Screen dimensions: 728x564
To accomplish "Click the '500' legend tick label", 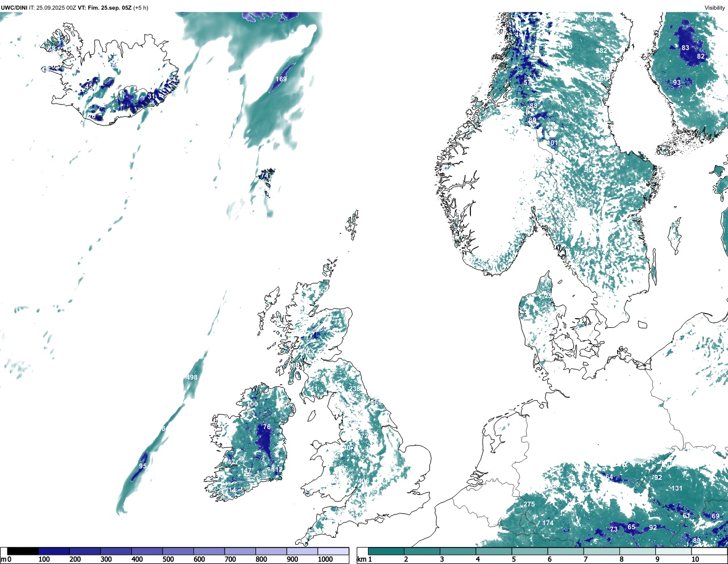I will pos(168,559).
